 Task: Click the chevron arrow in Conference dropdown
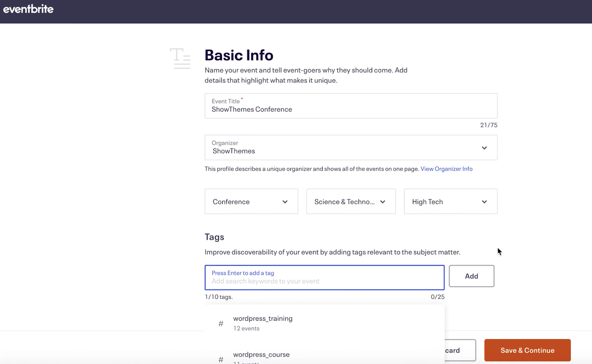click(285, 202)
